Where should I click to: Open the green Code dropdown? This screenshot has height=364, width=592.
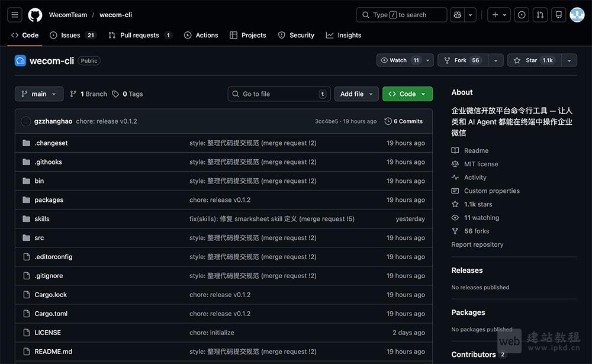(x=407, y=94)
